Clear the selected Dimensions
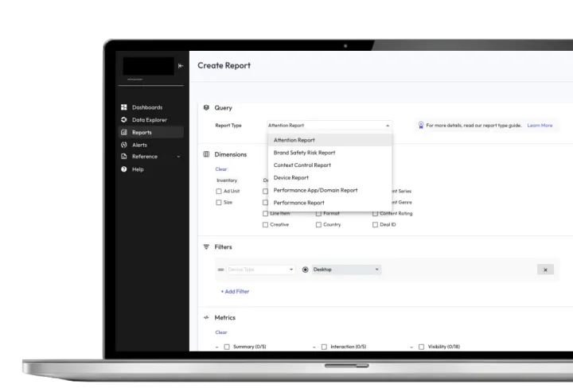This screenshot has height=392, width=573. pos(221,169)
